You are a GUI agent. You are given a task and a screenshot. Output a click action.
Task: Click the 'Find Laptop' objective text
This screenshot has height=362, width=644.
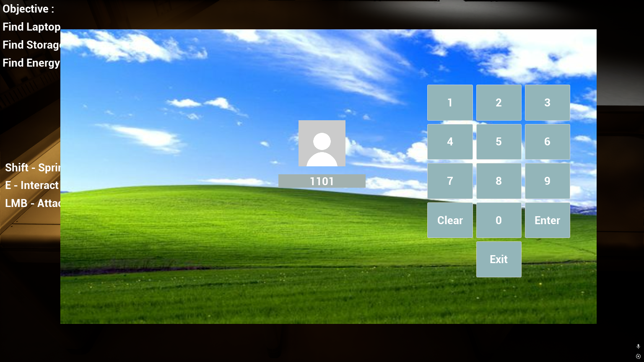coord(31,27)
